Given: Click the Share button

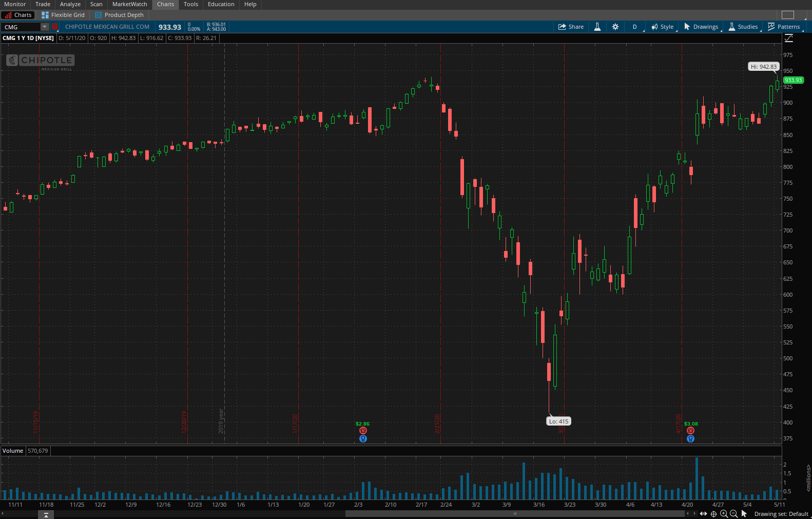Looking at the screenshot, I should point(571,27).
